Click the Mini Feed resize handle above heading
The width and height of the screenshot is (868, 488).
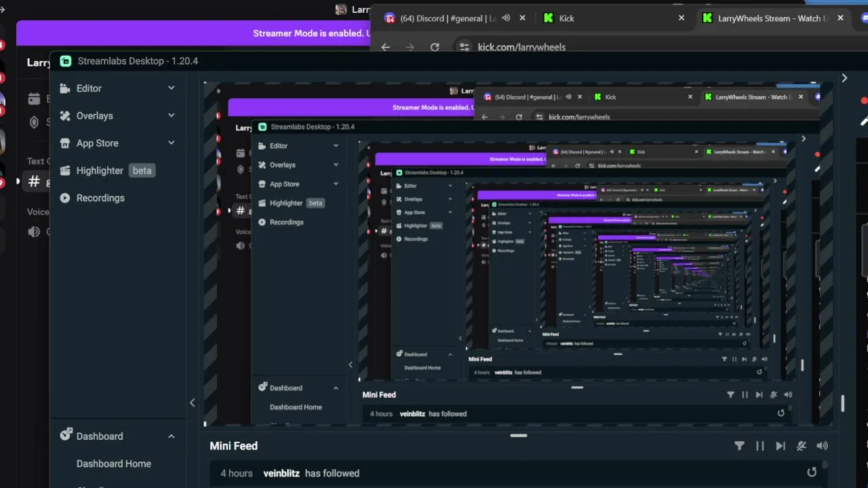pos(519,435)
